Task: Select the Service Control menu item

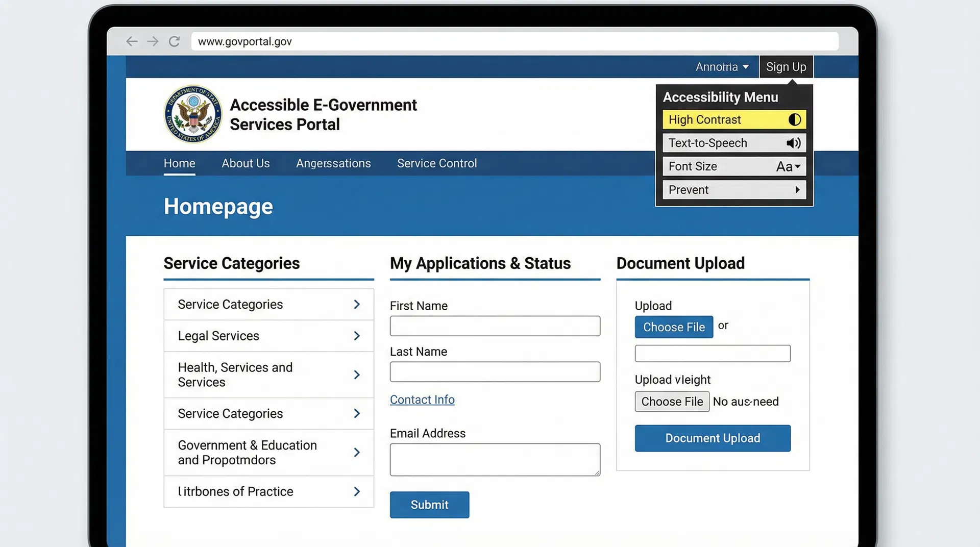Action: 437,163
